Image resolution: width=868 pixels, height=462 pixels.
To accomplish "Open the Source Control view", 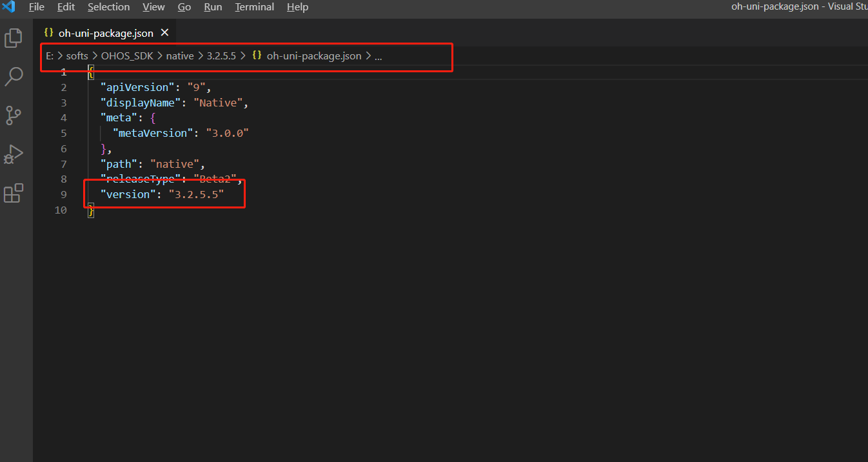I will (14, 115).
